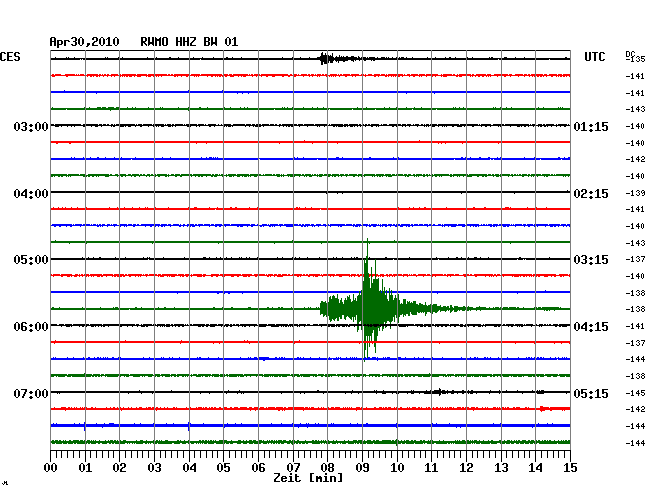This screenshot has height=494, width=650.
Task: Click the small black event on the 07:00 trace
Action: tap(439, 392)
